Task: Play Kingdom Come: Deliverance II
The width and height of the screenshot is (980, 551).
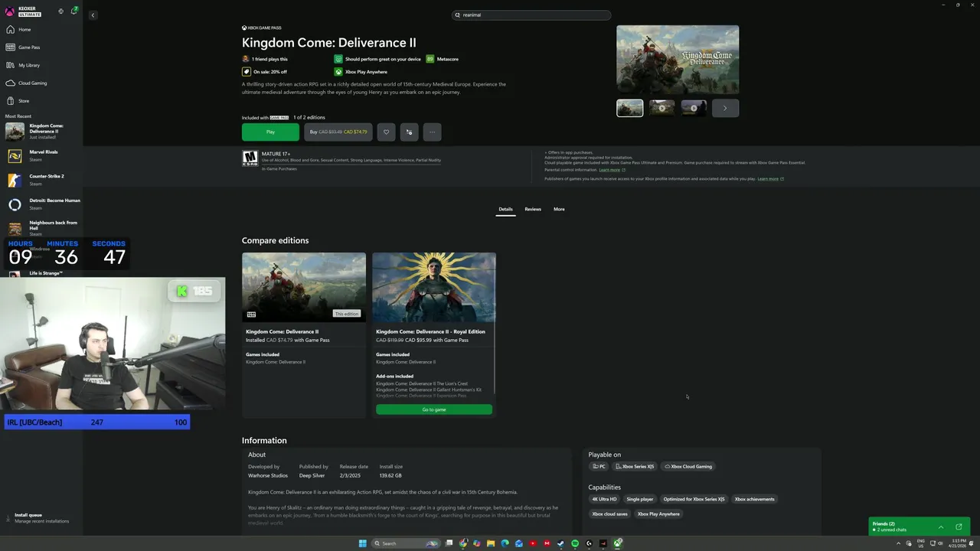Action: click(270, 132)
